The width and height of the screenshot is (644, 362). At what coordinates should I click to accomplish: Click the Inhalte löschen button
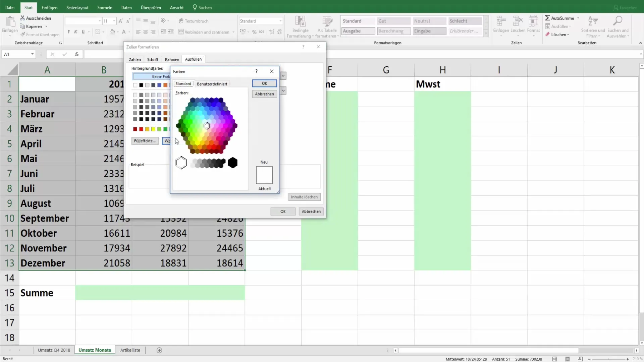coord(304,197)
